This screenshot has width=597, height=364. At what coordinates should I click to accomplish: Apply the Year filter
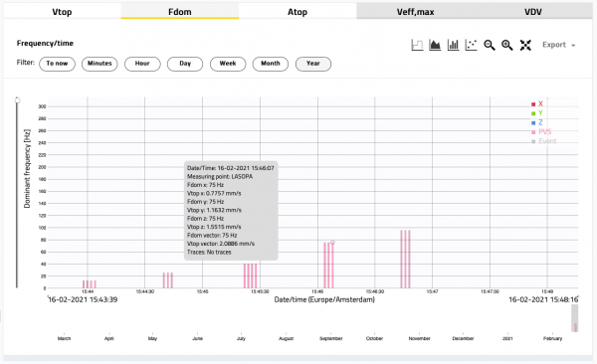coord(313,64)
